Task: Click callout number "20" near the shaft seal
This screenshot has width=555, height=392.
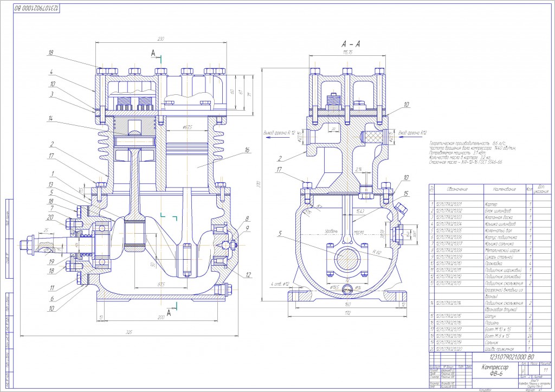Action: point(50,217)
